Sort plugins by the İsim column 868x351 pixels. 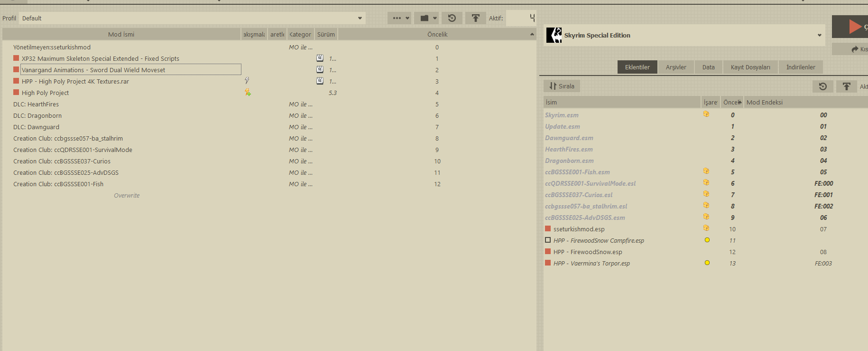(x=622, y=102)
